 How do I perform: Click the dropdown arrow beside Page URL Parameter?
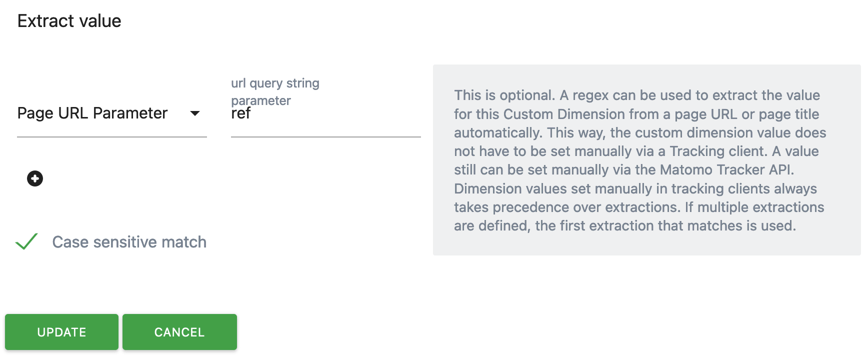tap(195, 113)
